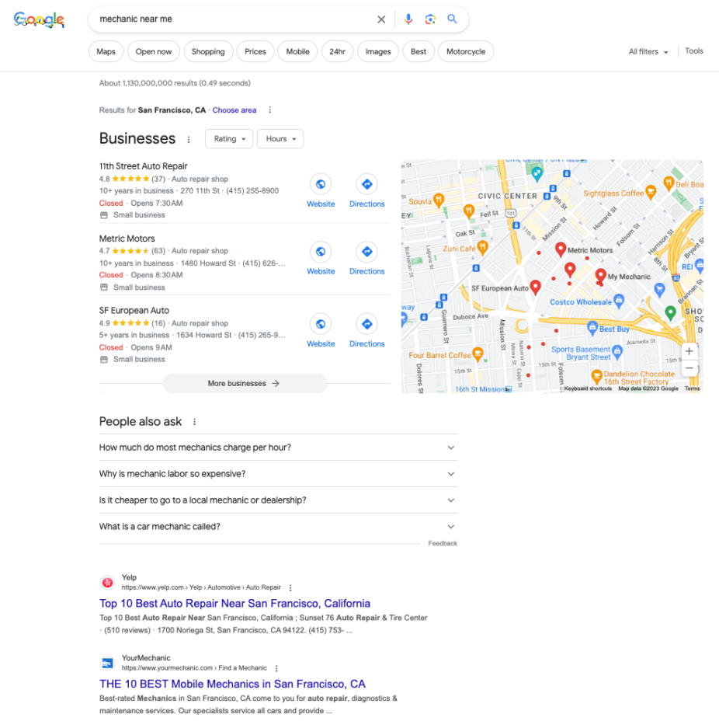Switch to Images results

tap(377, 51)
